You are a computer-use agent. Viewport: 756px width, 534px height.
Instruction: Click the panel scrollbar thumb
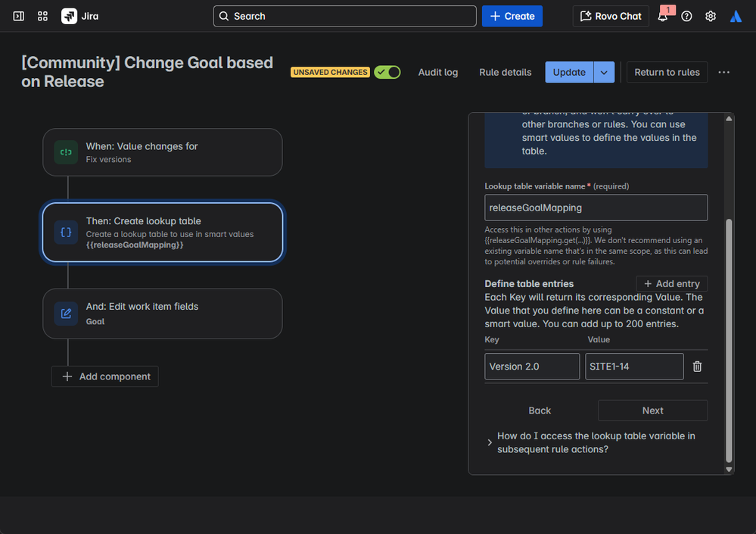[x=729, y=340]
